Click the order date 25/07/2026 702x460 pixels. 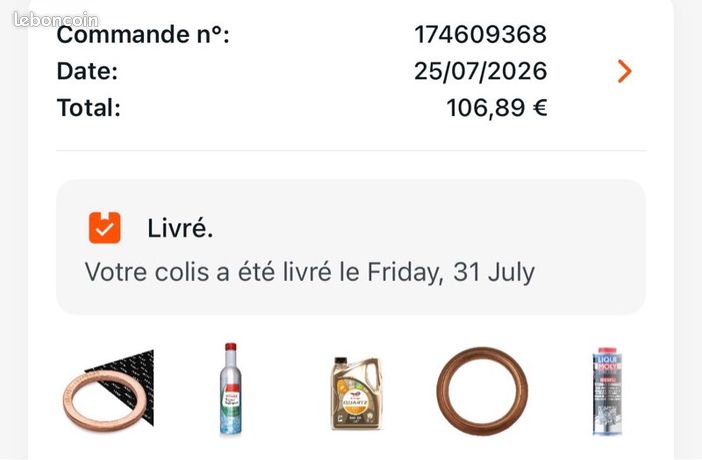point(480,71)
